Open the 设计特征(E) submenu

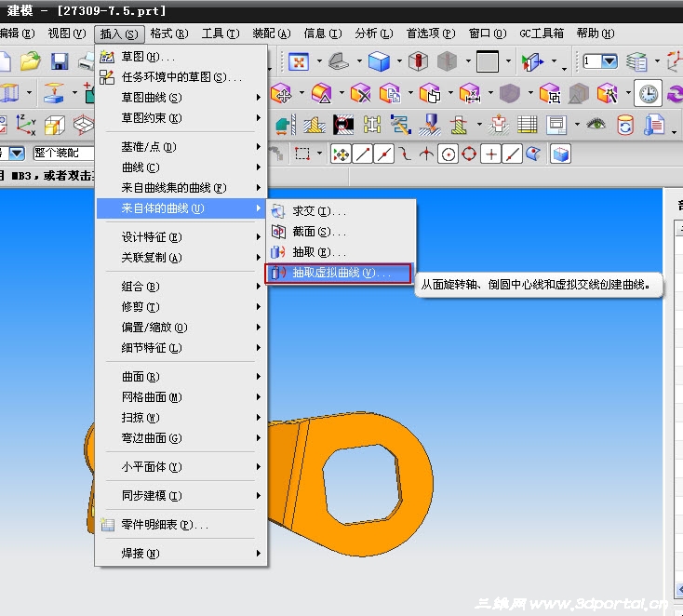(x=181, y=237)
